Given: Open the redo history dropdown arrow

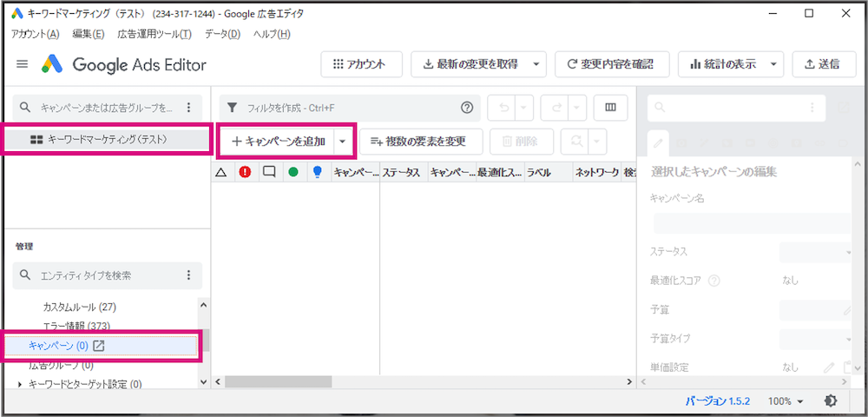Looking at the screenshot, I should pos(577,108).
